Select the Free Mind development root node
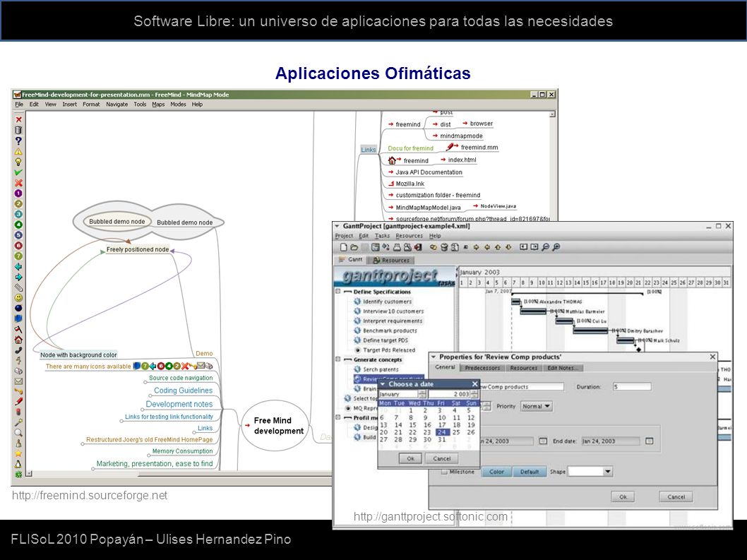The width and height of the screenshot is (747, 560). click(x=275, y=426)
